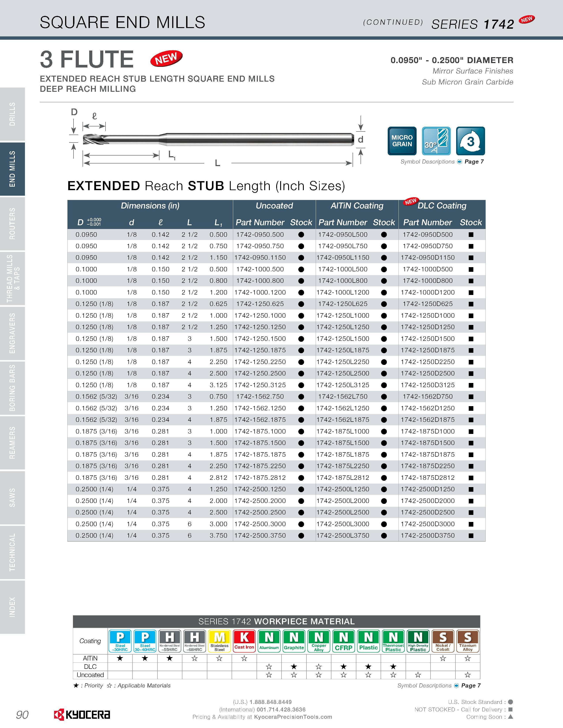Click the yellow M Stainless Steel icon
Image resolution: width=563 pixels, height=728 pixels.
(x=219, y=641)
